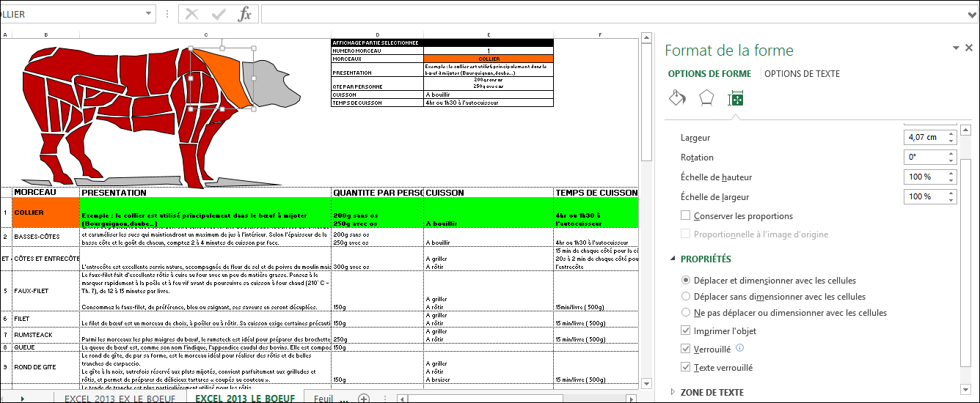Click the Enter checkmark in formula bar
The height and width of the screenshot is (403, 980).
(219, 14)
